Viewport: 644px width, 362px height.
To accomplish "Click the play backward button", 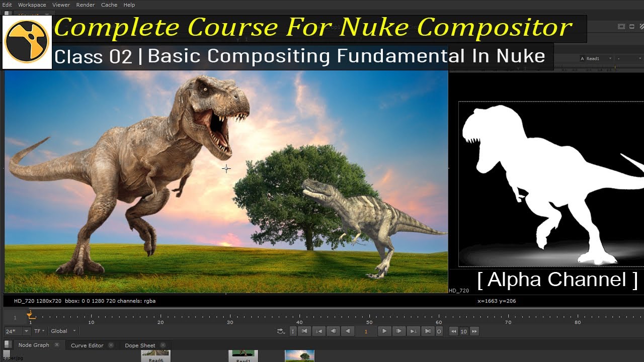I will tap(348, 331).
